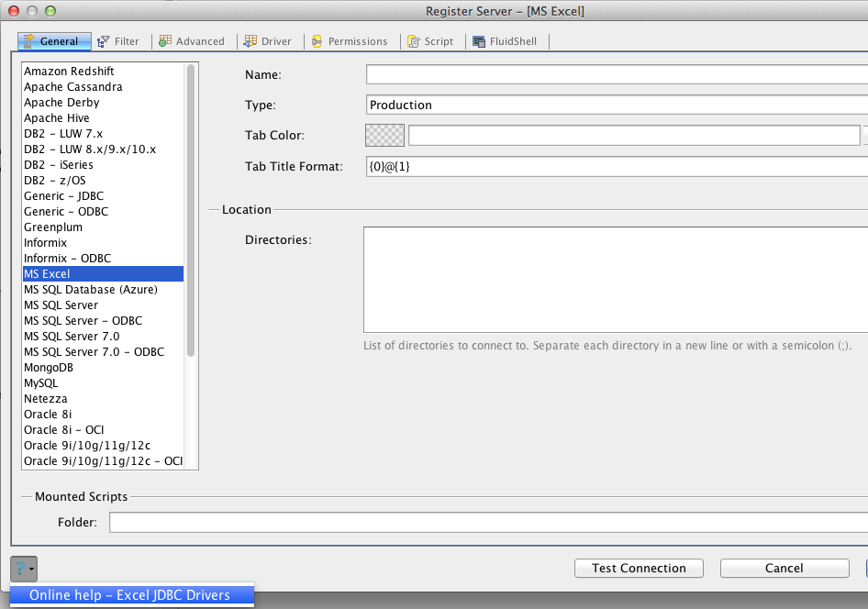Screen dimensions: 868x609
Task: Select Amazon Redshift in the list
Action: tap(103, 72)
